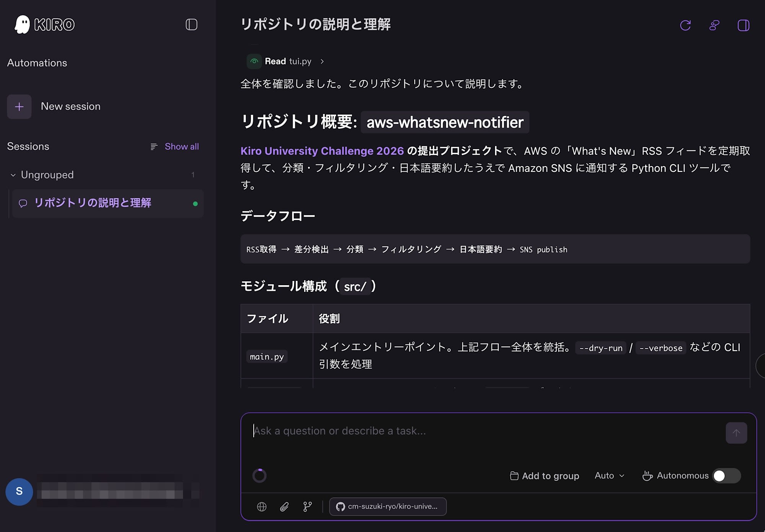Expand the Read tui.py chevron
The height and width of the screenshot is (532, 765).
click(x=322, y=61)
